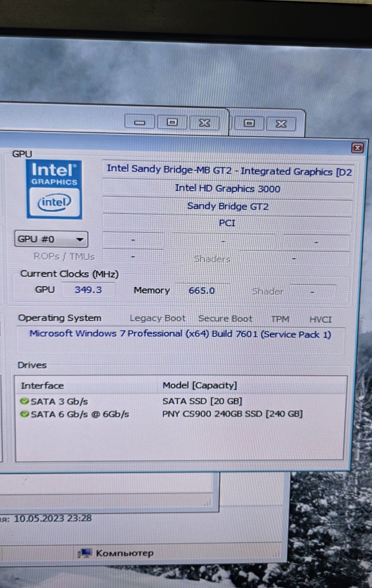Click the Model [Capacity] column header

[x=200, y=385]
